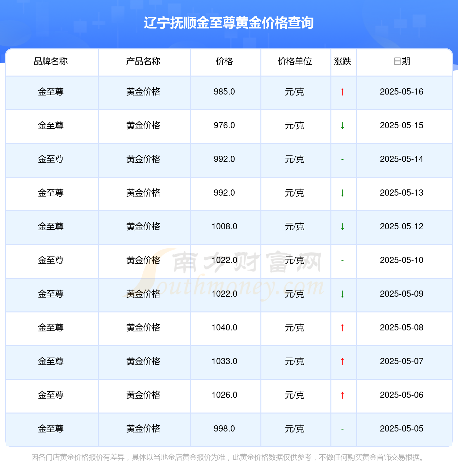Click the green down arrow for 2025-05-12
458x476 pixels.
tap(342, 227)
